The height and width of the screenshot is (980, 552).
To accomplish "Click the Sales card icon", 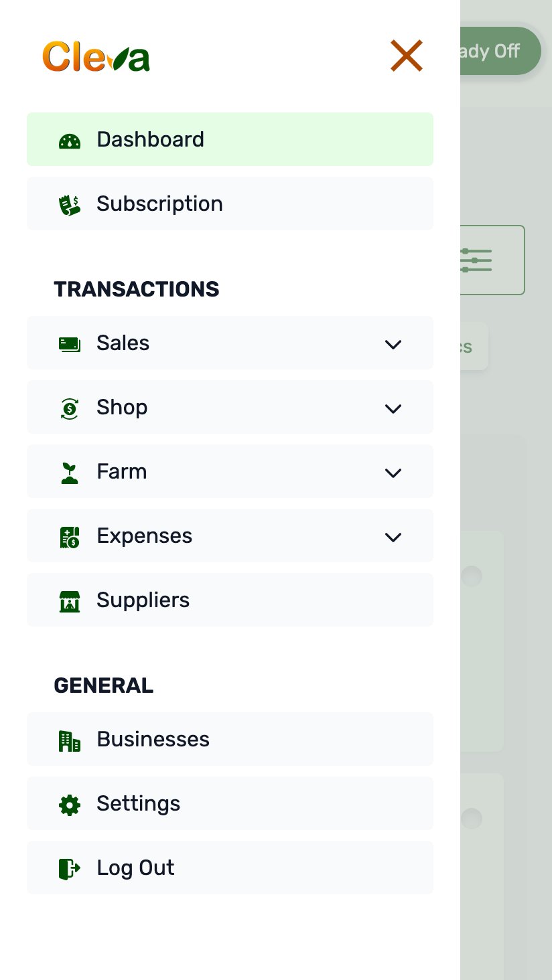I will pyautogui.click(x=70, y=343).
